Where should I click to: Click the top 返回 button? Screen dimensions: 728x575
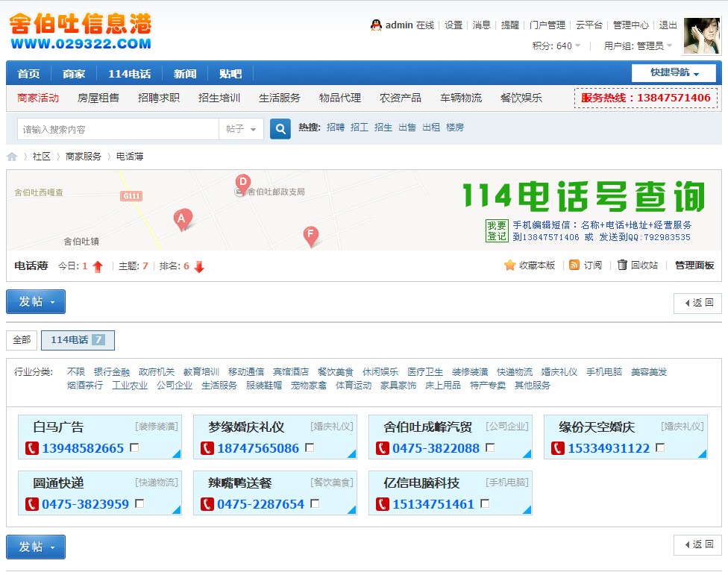click(698, 303)
